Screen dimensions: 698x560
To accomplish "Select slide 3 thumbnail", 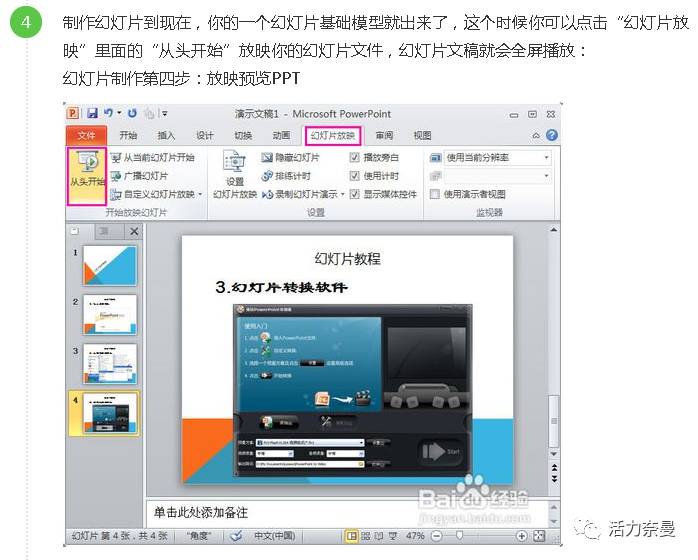I will pyautogui.click(x=110, y=364).
